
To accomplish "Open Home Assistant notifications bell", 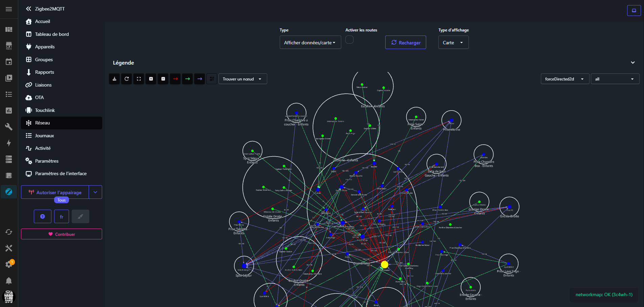I will tap(9, 281).
